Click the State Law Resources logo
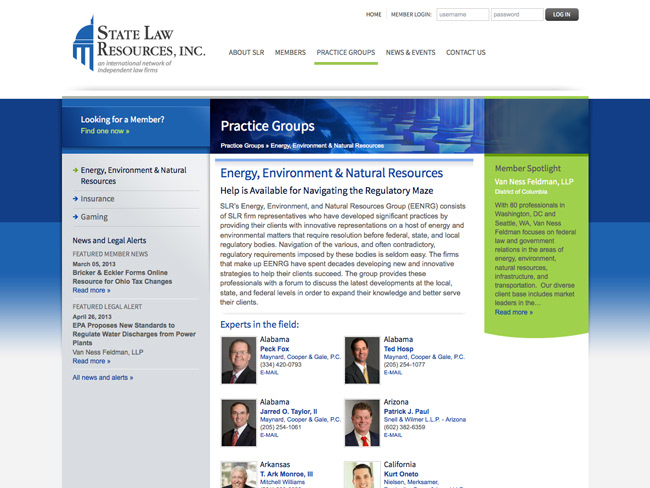The width and height of the screenshot is (650, 488). coord(139,44)
